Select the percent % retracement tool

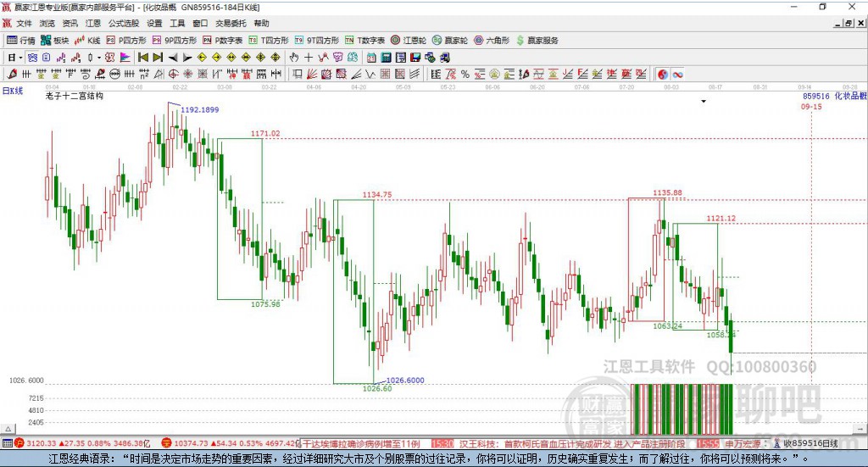[465, 74]
